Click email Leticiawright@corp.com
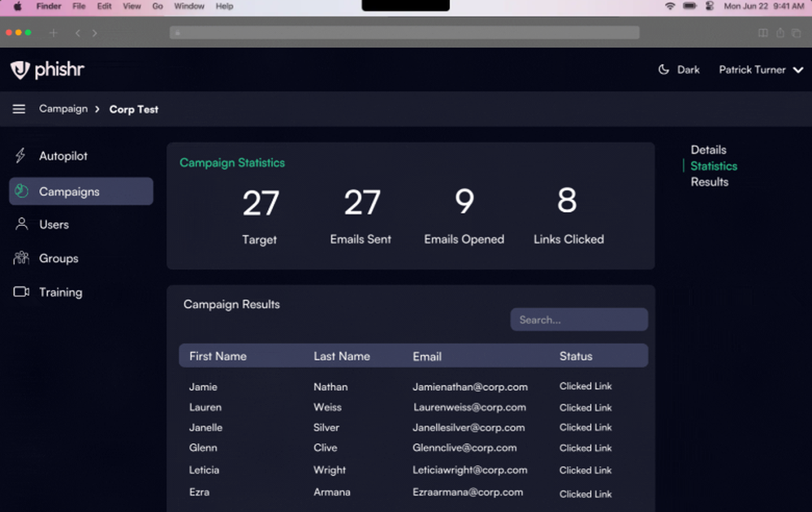The width and height of the screenshot is (812, 512). [469, 470]
